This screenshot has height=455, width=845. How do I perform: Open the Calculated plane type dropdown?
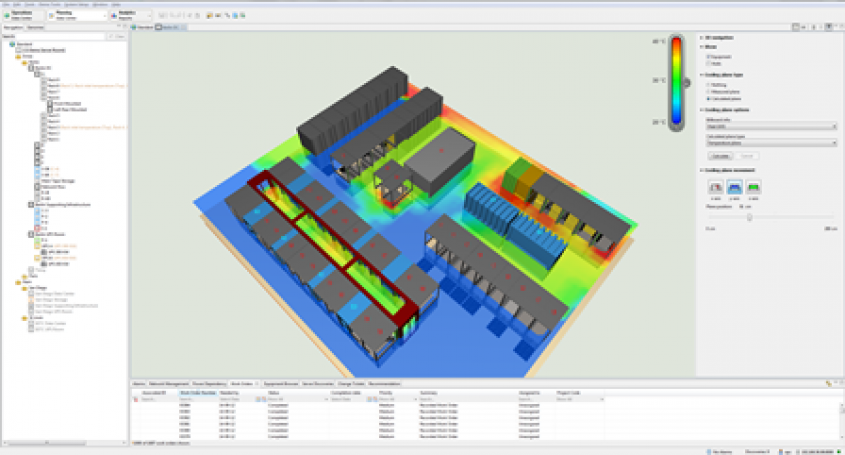(x=771, y=143)
